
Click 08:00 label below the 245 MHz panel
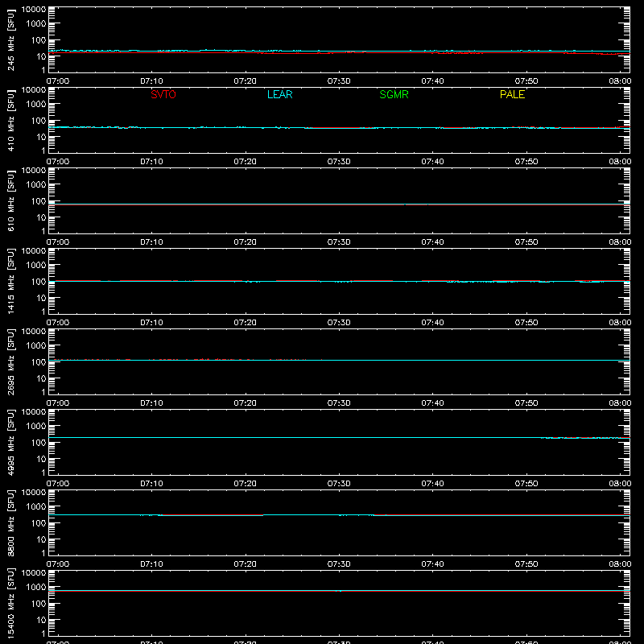tap(620, 81)
